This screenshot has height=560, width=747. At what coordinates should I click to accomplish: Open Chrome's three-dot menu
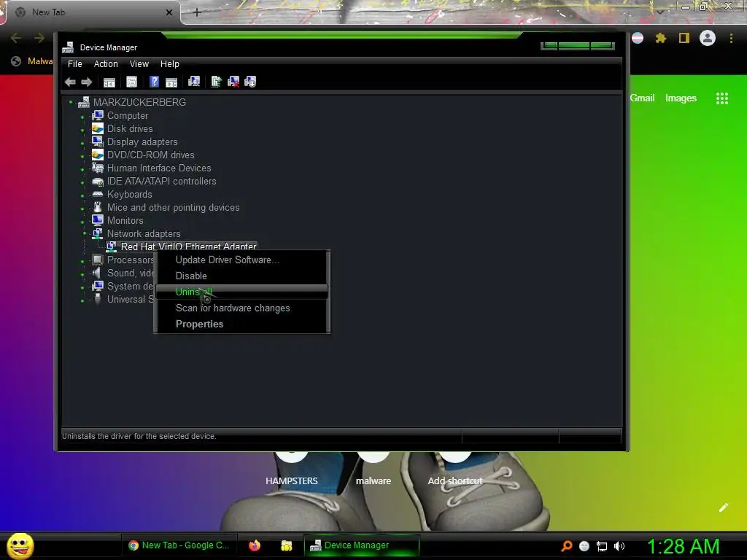(x=731, y=38)
